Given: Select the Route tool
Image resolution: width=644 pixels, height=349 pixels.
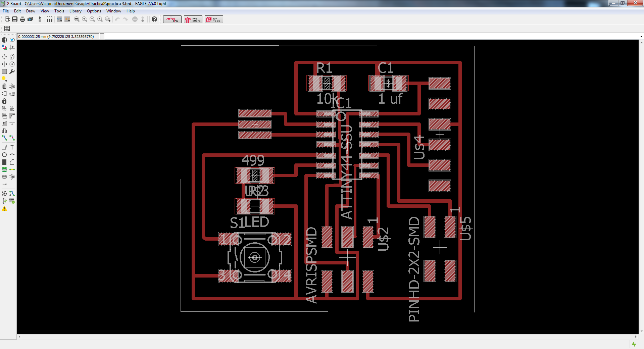Looking at the screenshot, I should (x=4, y=138).
